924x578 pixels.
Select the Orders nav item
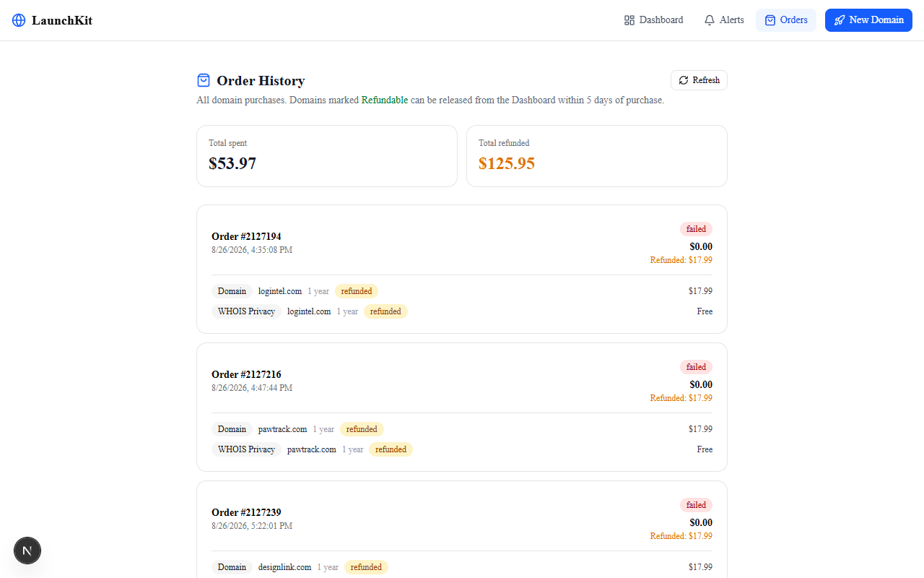tap(786, 20)
